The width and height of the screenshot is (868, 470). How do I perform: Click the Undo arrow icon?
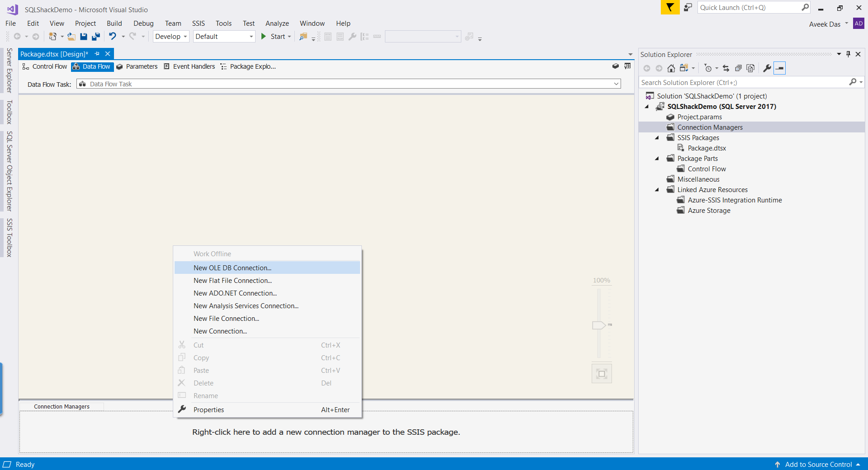pyautogui.click(x=113, y=37)
